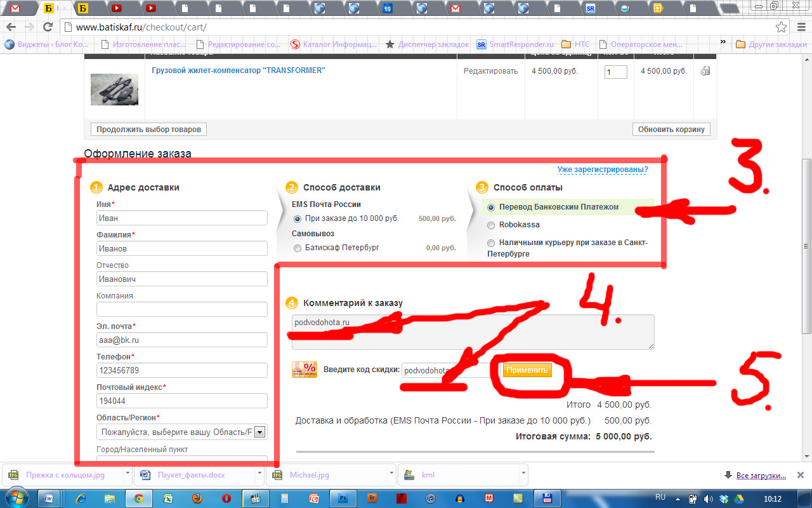Select cash to courier payment option

[491, 243]
